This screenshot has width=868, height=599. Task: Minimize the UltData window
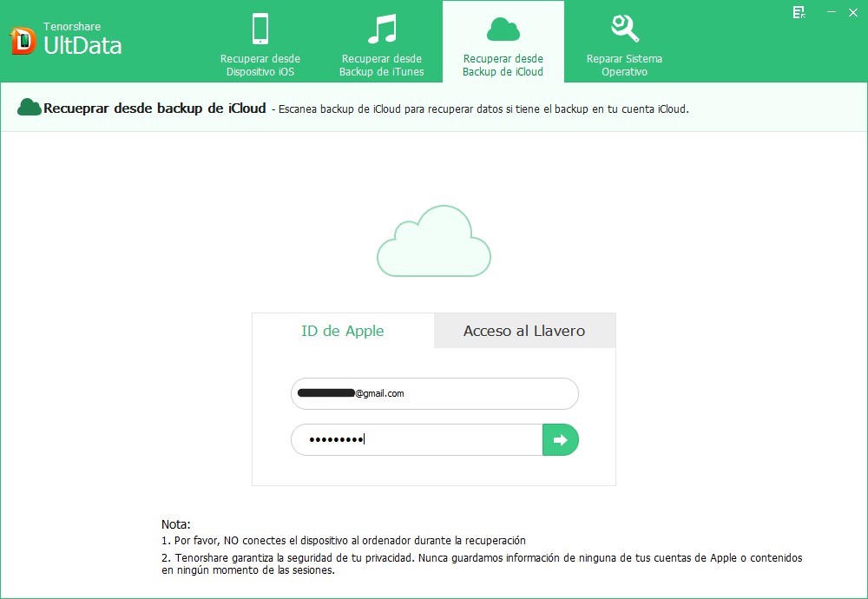point(832,12)
